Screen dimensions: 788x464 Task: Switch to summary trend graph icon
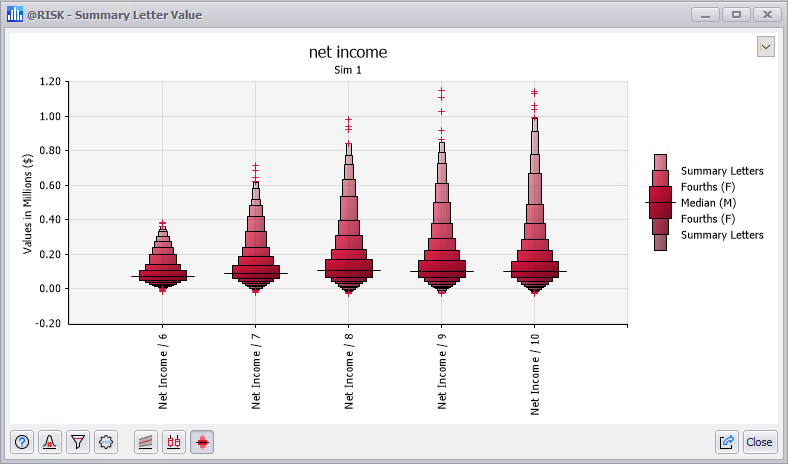pos(146,441)
